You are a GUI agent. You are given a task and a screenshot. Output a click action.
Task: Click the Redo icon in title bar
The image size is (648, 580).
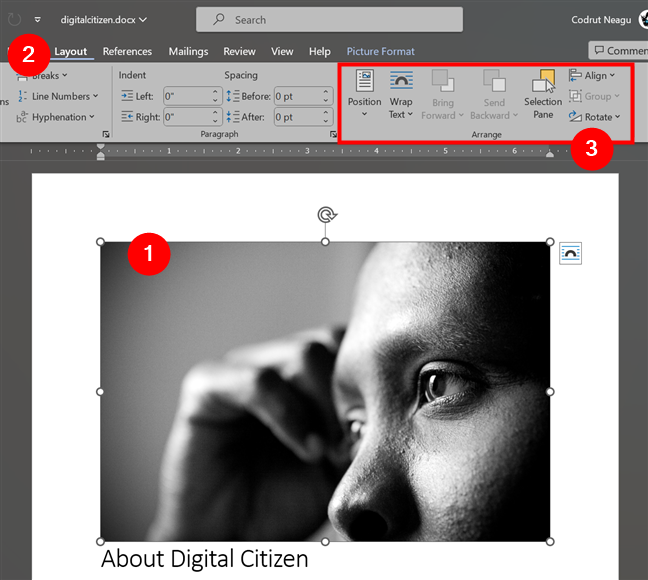click(x=14, y=19)
